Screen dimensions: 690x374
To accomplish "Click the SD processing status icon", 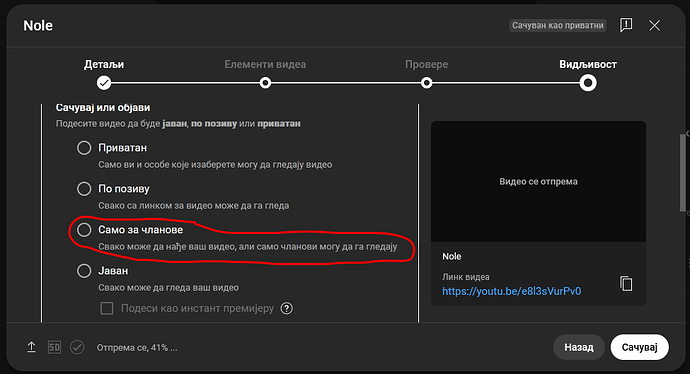I will pos(54,348).
